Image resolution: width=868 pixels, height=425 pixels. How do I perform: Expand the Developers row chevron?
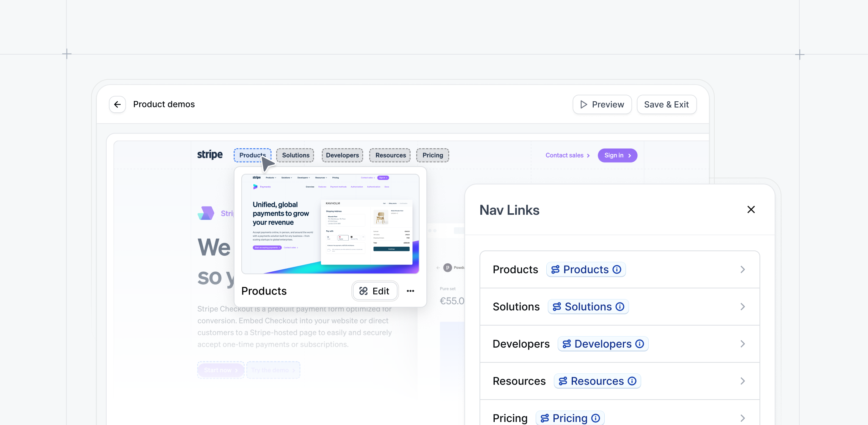[742, 344]
